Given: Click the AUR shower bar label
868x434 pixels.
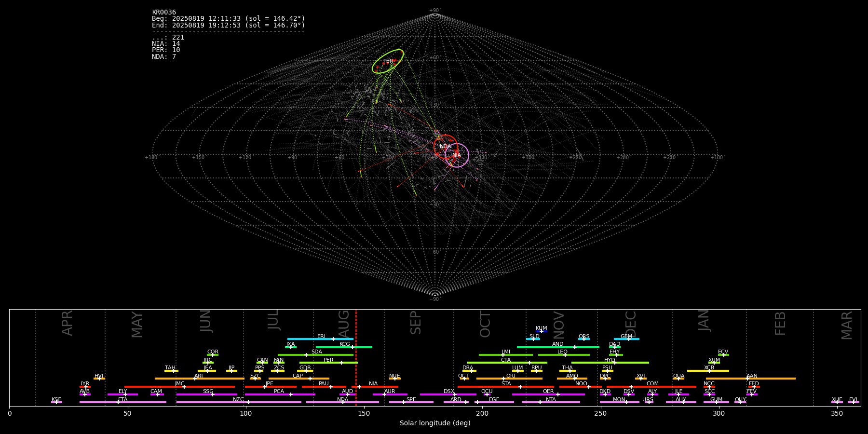Looking at the screenshot, I should [390, 392].
